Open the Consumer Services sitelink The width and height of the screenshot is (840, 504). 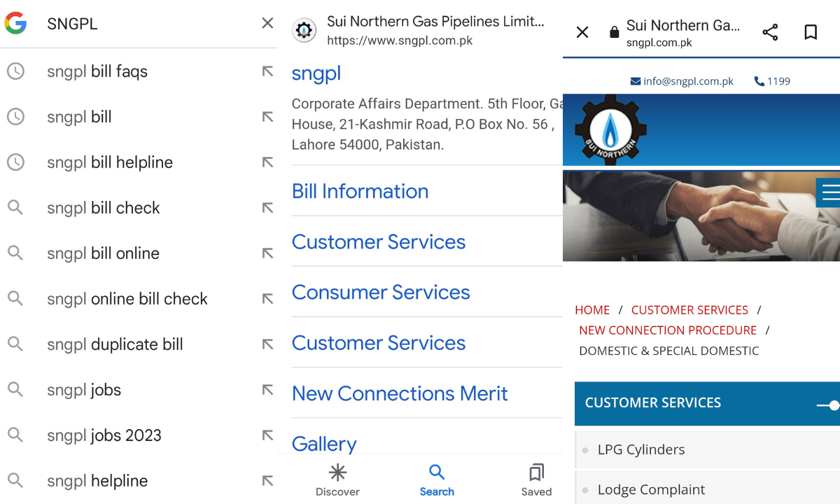(381, 292)
